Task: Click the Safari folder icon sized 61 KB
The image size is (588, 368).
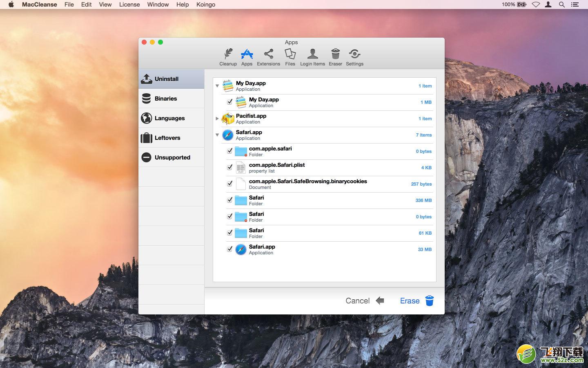Action: point(241,233)
